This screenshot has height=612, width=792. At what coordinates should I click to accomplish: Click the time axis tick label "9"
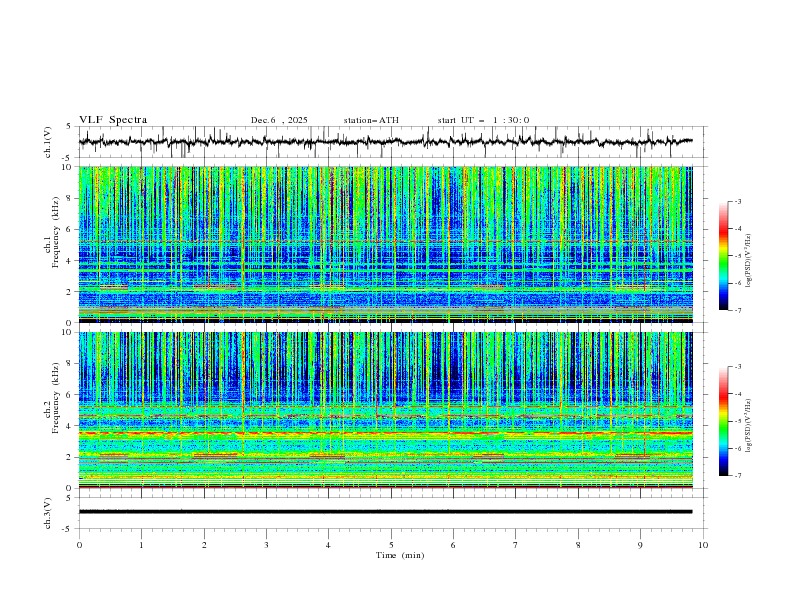(640, 545)
